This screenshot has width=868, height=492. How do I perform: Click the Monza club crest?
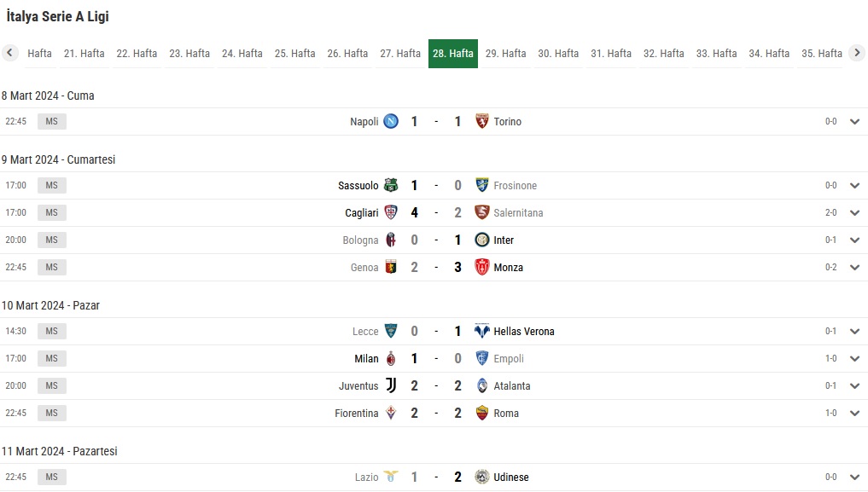[x=482, y=268]
